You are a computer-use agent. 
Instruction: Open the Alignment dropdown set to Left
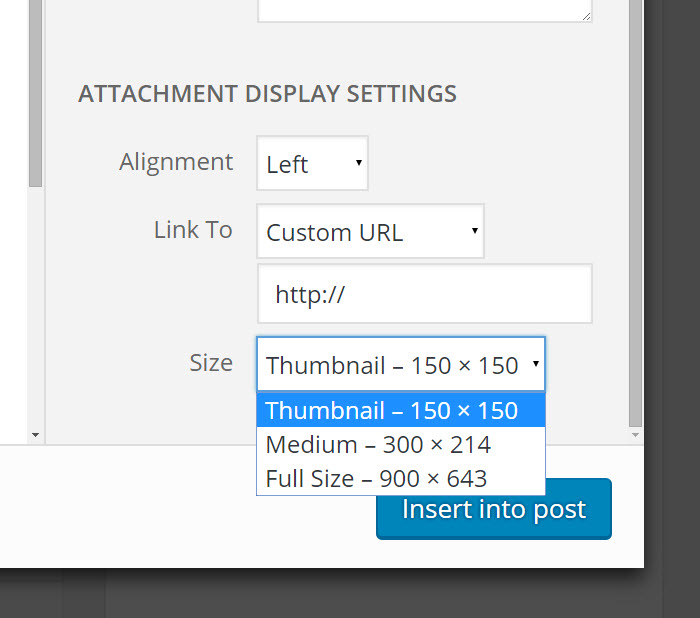coord(311,164)
